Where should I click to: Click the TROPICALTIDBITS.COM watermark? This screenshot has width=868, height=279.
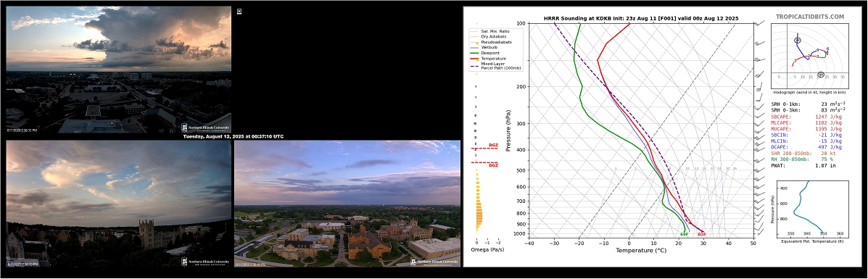tap(810, 17)
